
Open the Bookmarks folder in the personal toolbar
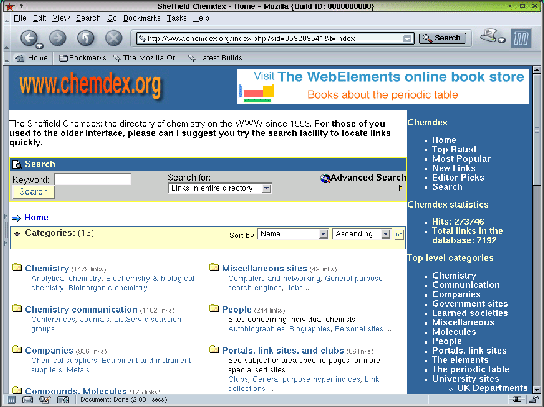[x=82, y=58]
